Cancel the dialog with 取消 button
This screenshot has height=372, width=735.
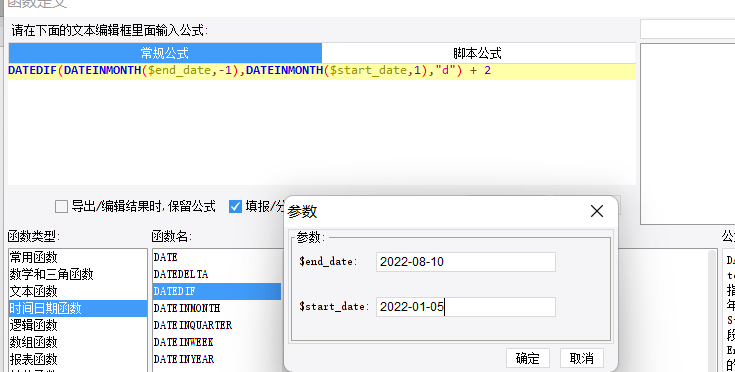point(582,358)
